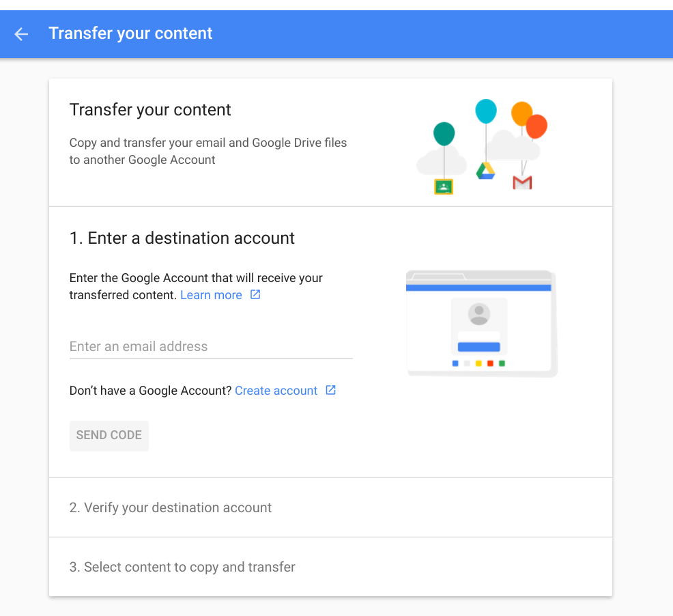Click the Google Classroom icon in the illustration

coord(443,186)
